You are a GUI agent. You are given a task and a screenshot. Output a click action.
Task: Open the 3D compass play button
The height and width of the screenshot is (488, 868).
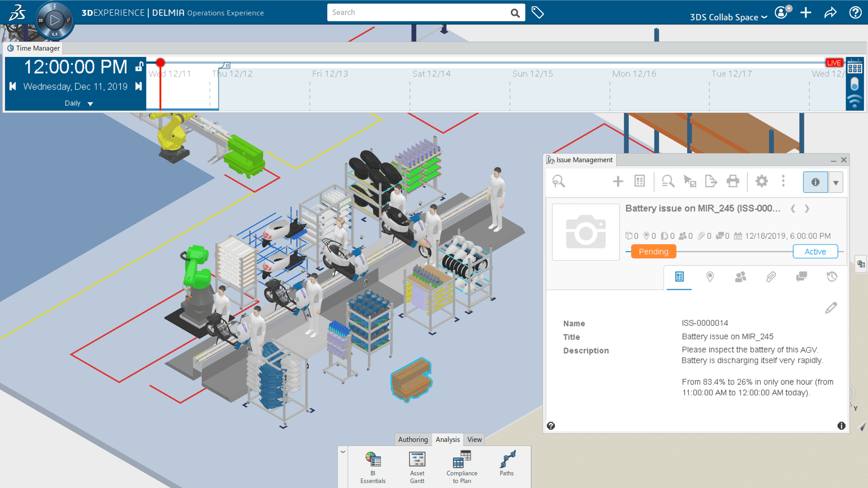(x=55, y=20)
